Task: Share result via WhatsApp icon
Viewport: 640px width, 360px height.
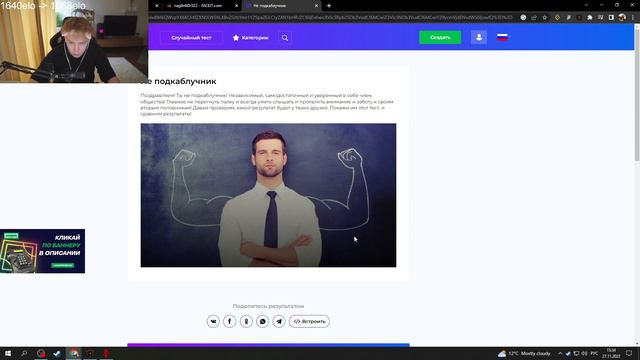Action: tap(262, 321)
